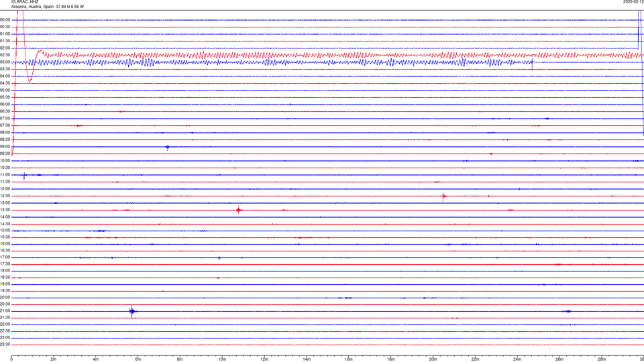The height and width of the screenshot is (362, 644).
Task: Click the 00:30 time label
Action: [x=5, y=27]
